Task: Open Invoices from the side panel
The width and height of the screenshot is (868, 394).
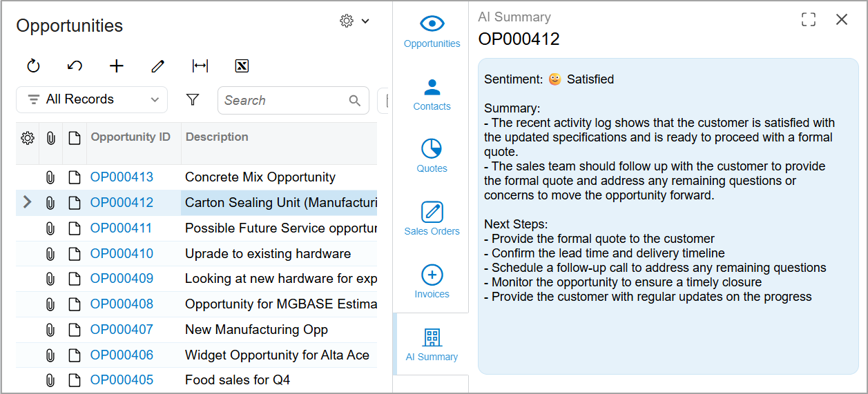Action: [432, 282]
